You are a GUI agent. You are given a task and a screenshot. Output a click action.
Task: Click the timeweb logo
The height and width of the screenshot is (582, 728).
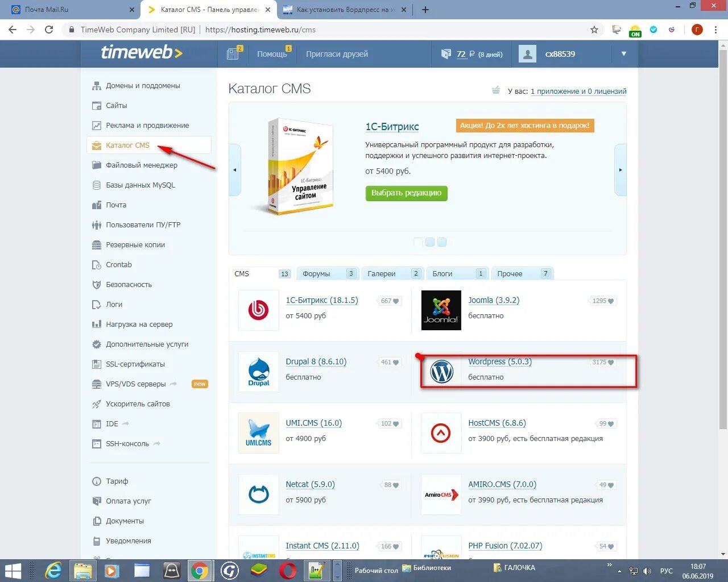coord(142,53)
